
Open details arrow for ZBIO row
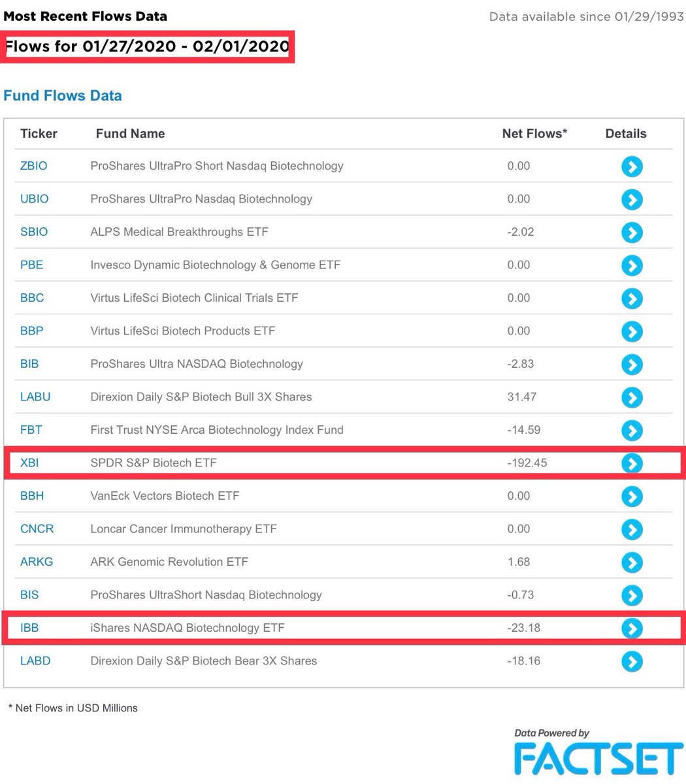632,167
